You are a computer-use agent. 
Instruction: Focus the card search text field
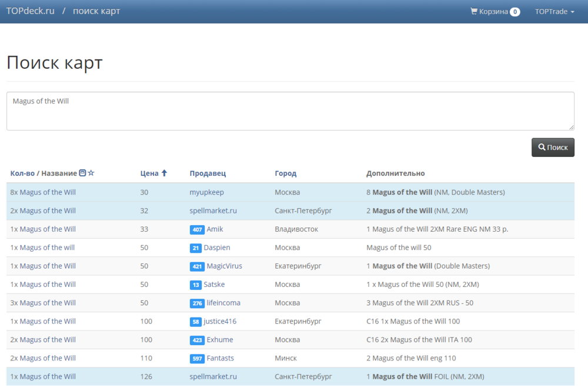(290, 111)
